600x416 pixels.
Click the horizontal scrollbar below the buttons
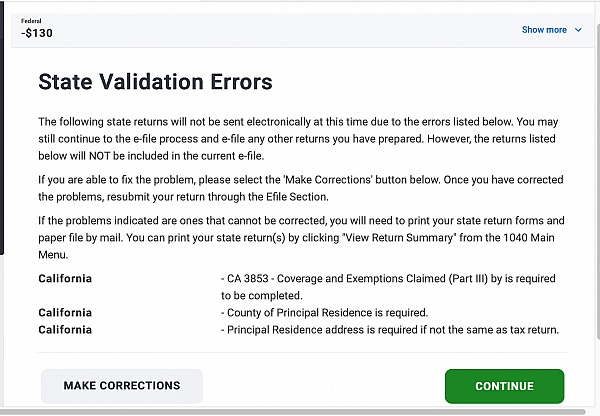(300, 411)
